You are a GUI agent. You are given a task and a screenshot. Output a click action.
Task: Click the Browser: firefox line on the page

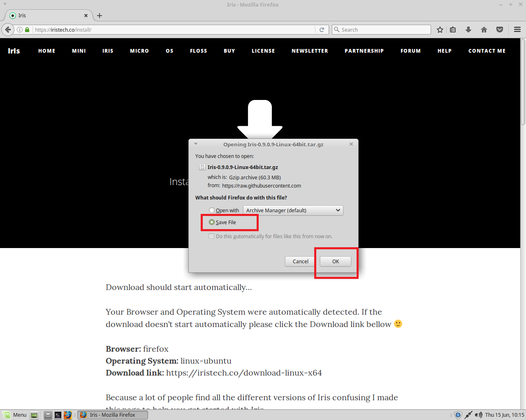137,349
